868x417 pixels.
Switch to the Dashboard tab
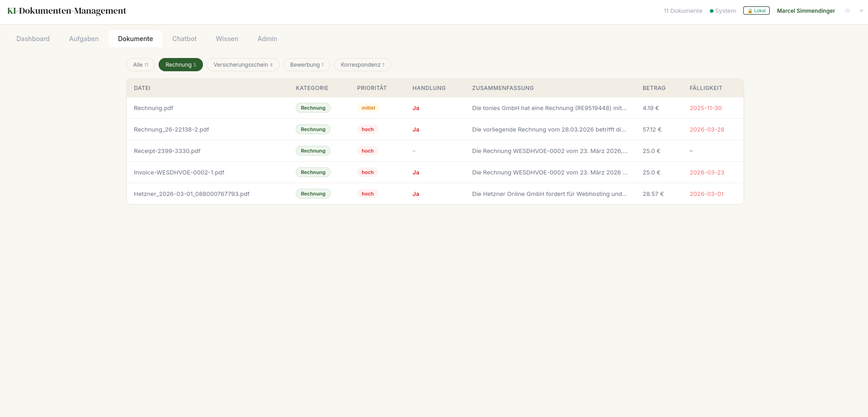[x=33, y=39]
